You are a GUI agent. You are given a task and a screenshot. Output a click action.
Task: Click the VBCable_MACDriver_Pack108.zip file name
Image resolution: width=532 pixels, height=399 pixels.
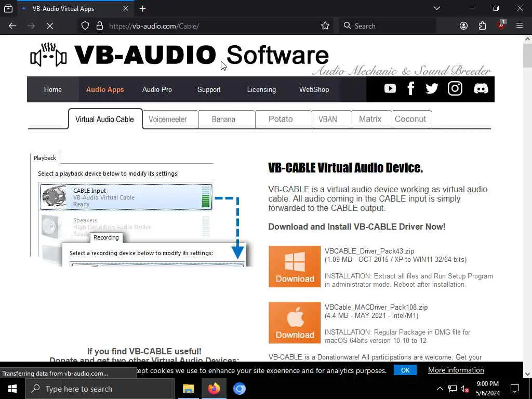click(x=376, y=307)
